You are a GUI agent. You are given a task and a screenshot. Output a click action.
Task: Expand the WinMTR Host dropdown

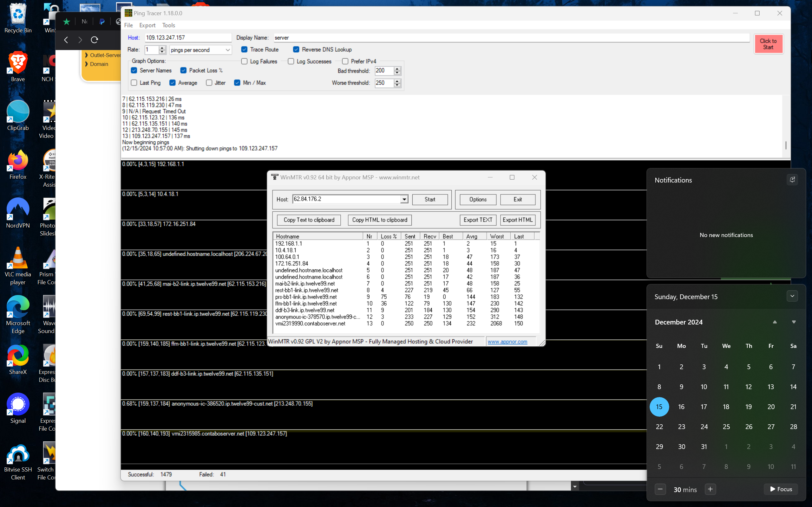404,200
